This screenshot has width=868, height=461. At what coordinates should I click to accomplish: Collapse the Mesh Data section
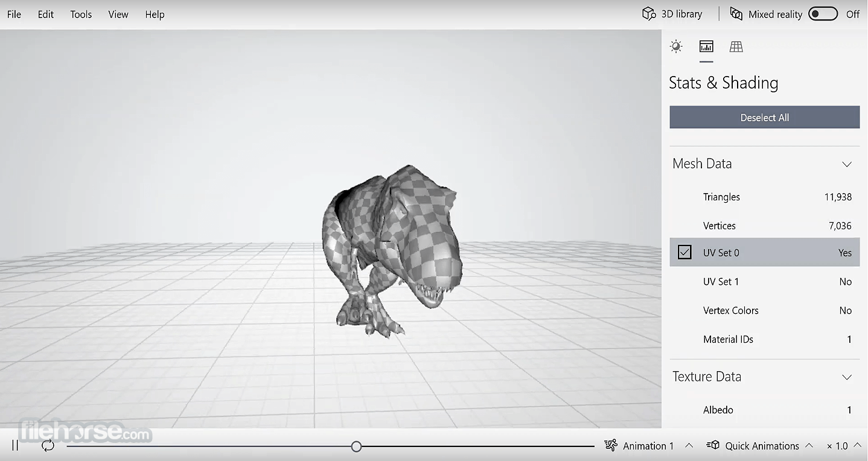point(847,164)
